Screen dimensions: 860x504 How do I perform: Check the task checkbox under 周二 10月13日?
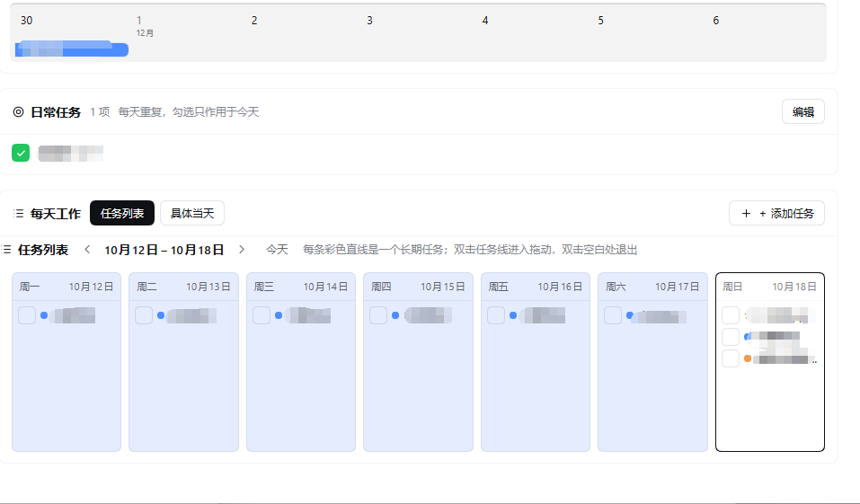144,315
